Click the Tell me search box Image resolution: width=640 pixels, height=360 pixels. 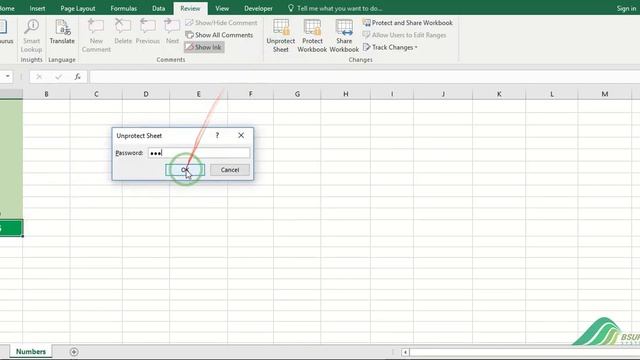(336, 8)
